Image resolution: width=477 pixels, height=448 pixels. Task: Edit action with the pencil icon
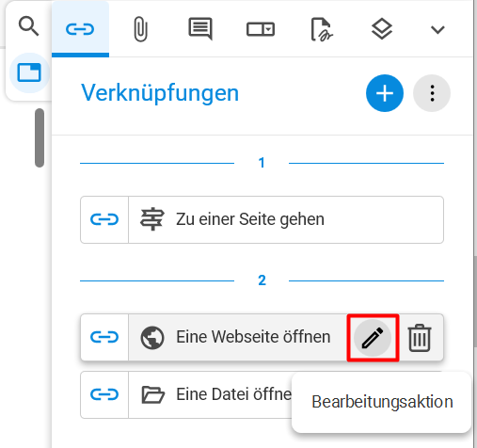click(373, 338)
